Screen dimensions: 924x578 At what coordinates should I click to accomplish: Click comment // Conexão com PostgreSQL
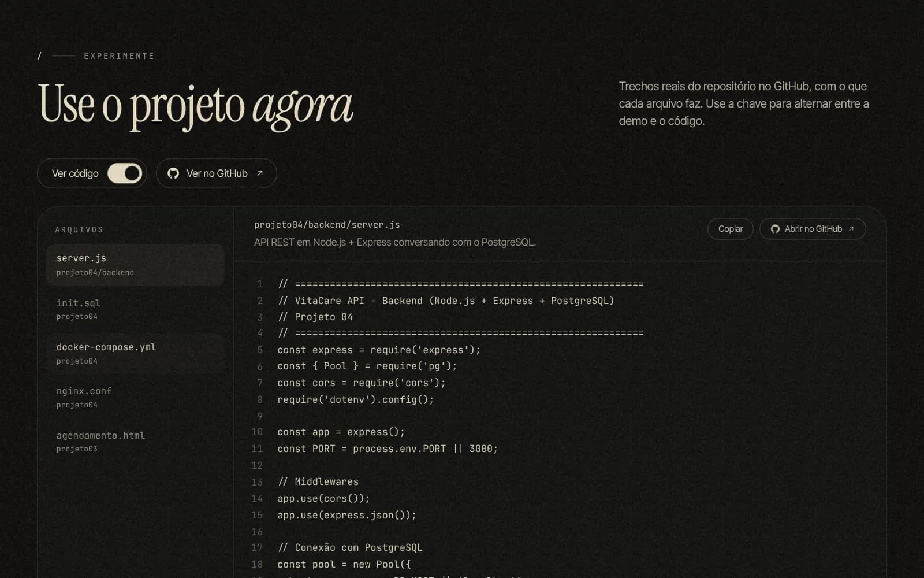350,547
